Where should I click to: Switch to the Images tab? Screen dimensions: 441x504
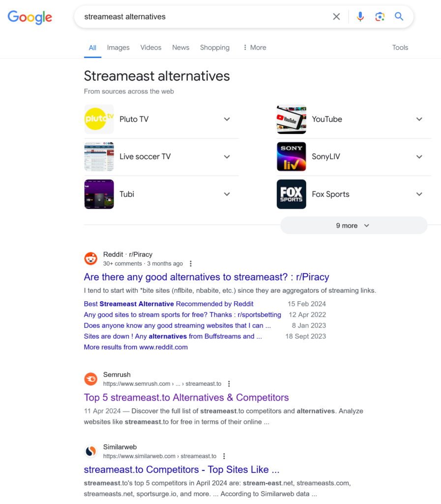(x=118, y=48)
